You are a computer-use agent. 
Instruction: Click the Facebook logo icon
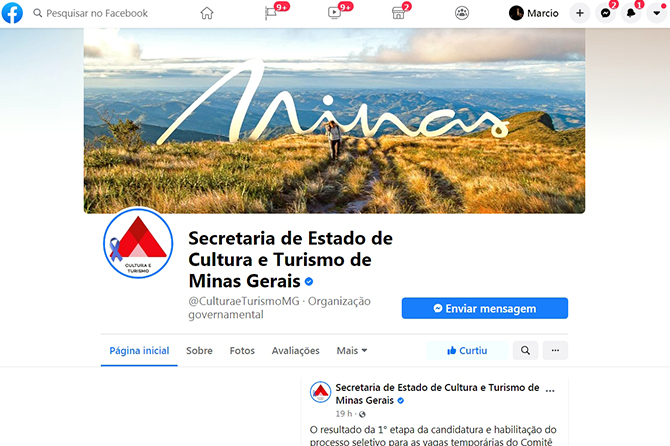12,13
